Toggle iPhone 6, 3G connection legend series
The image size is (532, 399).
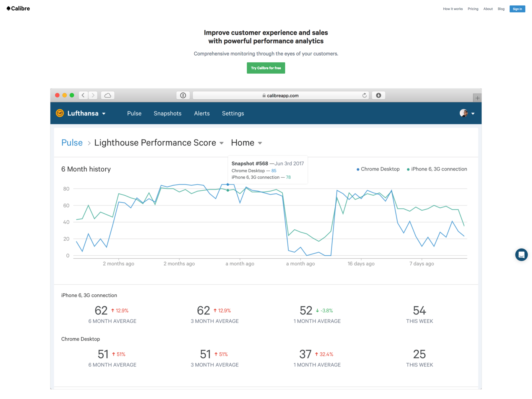click(437, 169)
